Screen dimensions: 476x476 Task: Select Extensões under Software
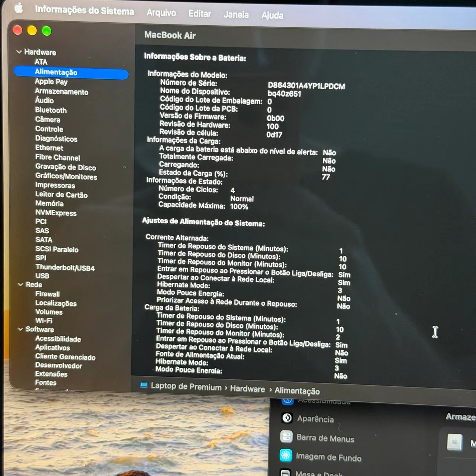(51, 374)
